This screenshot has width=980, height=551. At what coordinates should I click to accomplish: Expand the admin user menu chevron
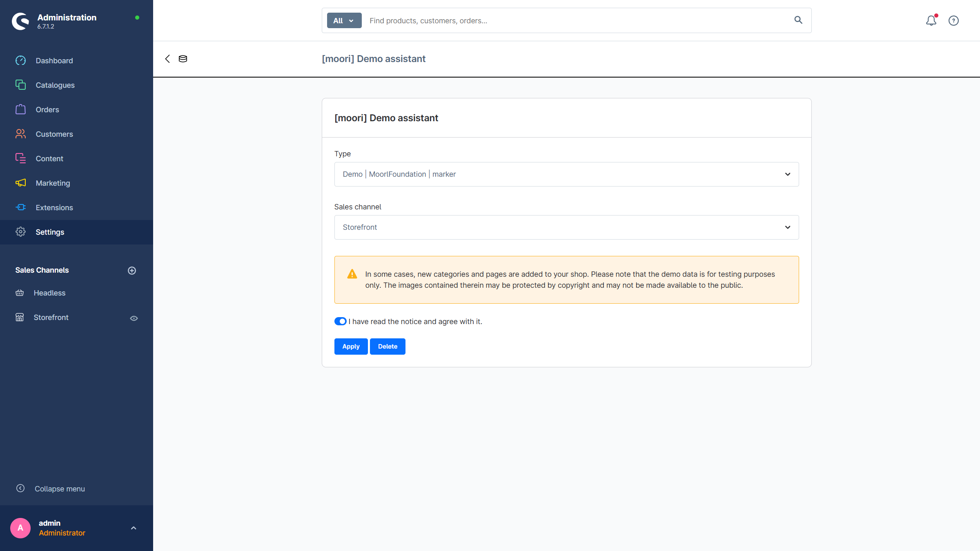134,528
